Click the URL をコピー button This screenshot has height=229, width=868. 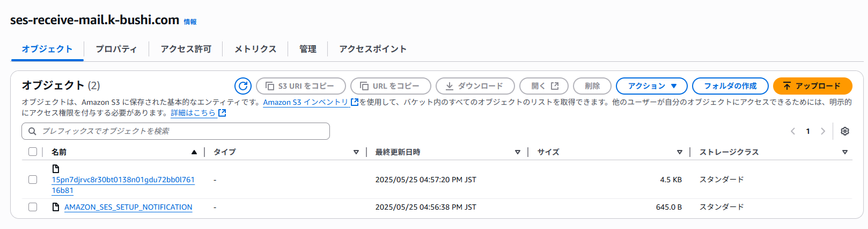pos(391,86)
